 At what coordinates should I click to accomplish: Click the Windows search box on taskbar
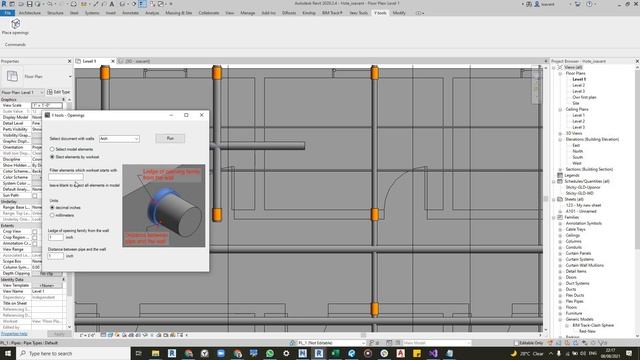point(73,353)
